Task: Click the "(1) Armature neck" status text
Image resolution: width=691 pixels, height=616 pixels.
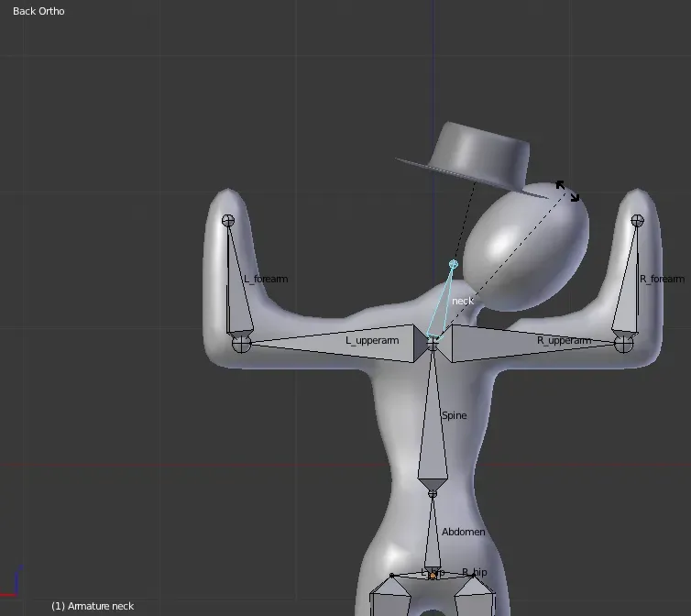Action: [93, 606]
